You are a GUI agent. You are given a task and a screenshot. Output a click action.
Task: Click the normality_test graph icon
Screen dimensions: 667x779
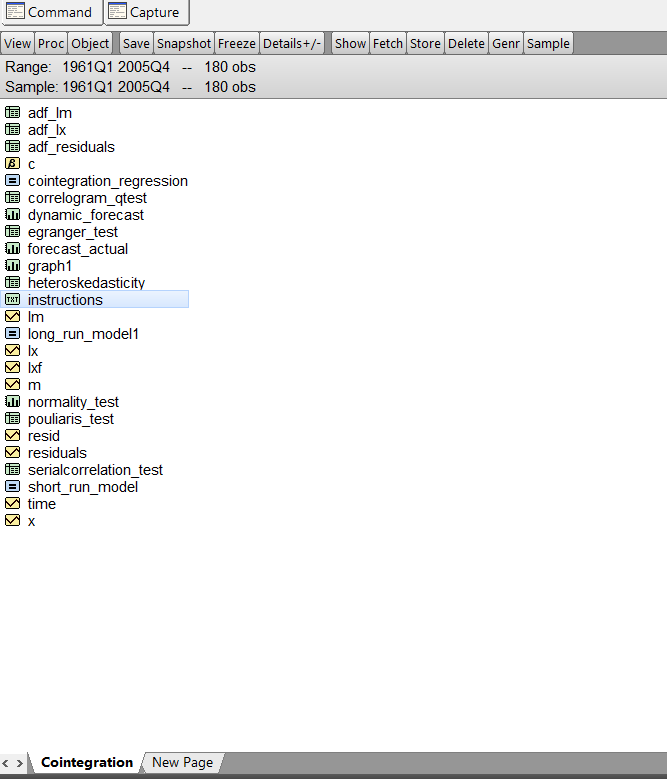click(x=12, y=401)
